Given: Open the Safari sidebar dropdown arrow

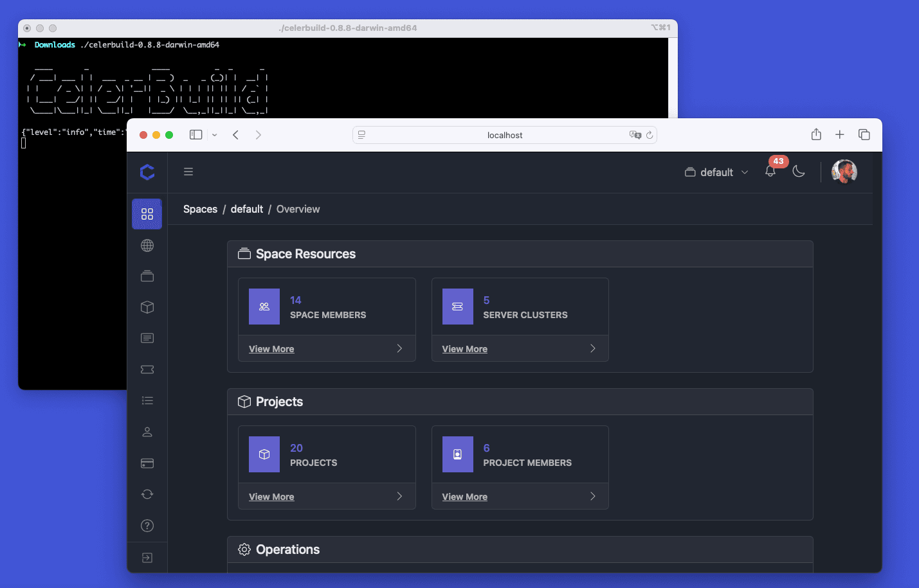Looking at the screenshot, I should tap(215, 135).
